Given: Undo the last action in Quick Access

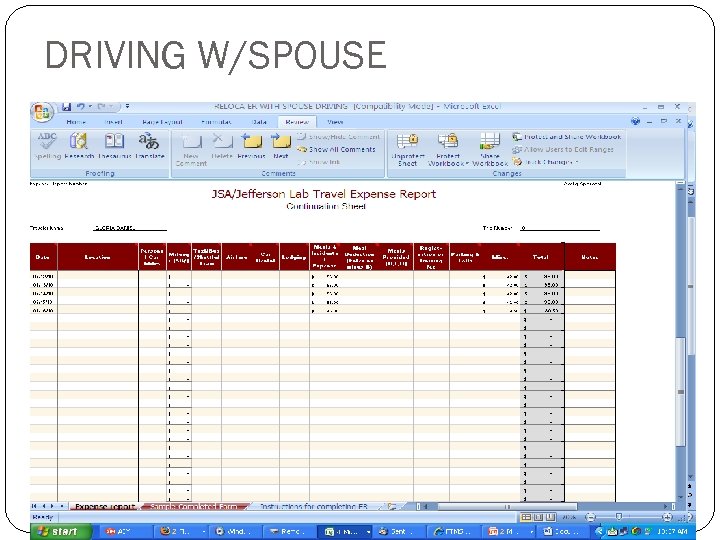Looking at the screenshot, I should (x=81, y=107).
